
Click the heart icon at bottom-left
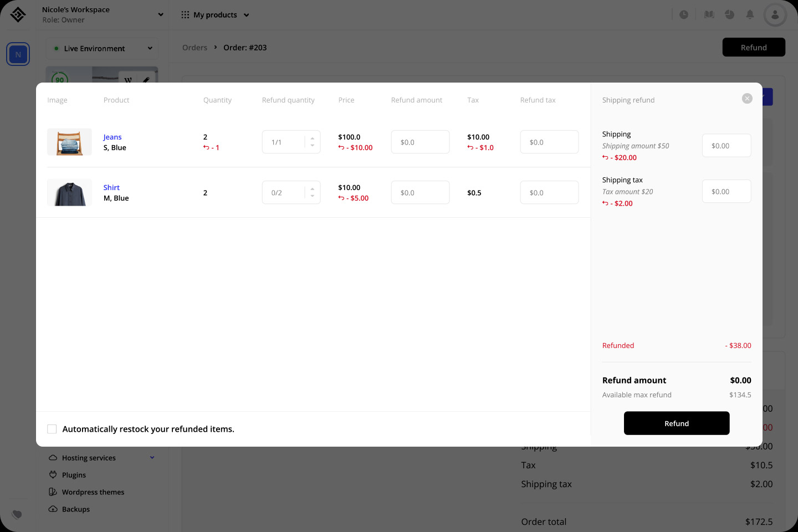[x=17, y=515]
